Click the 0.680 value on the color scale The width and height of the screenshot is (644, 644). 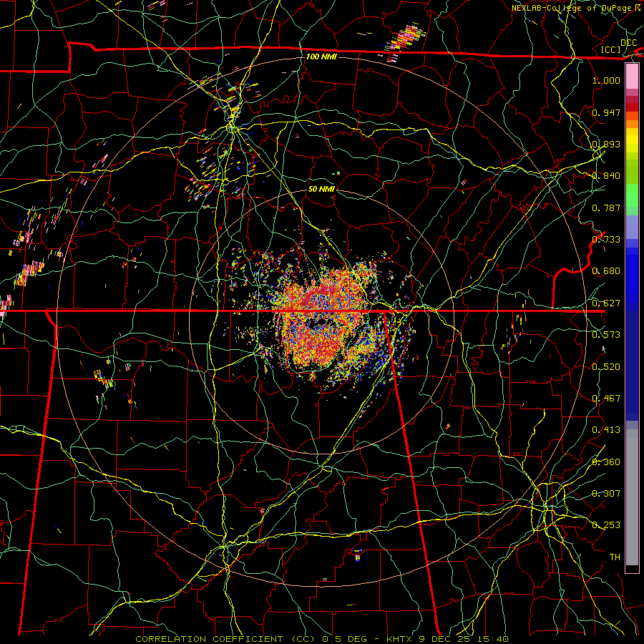click(x=606, y=271)
